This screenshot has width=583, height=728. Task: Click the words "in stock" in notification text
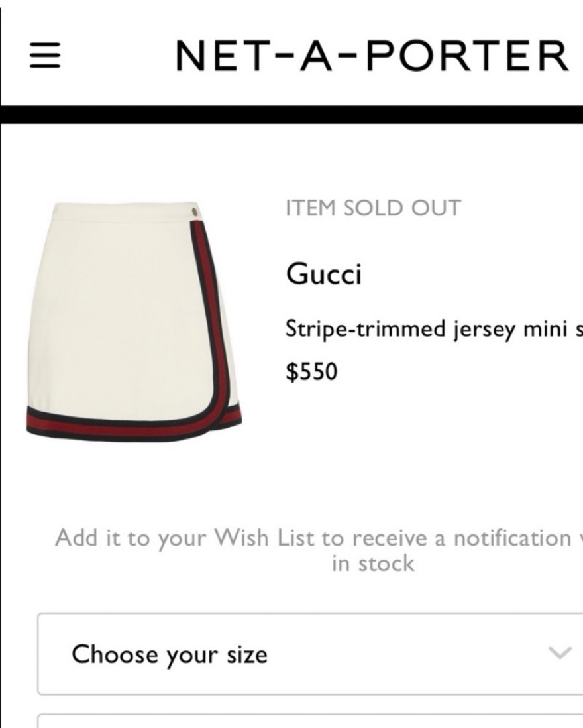[372, 564]
